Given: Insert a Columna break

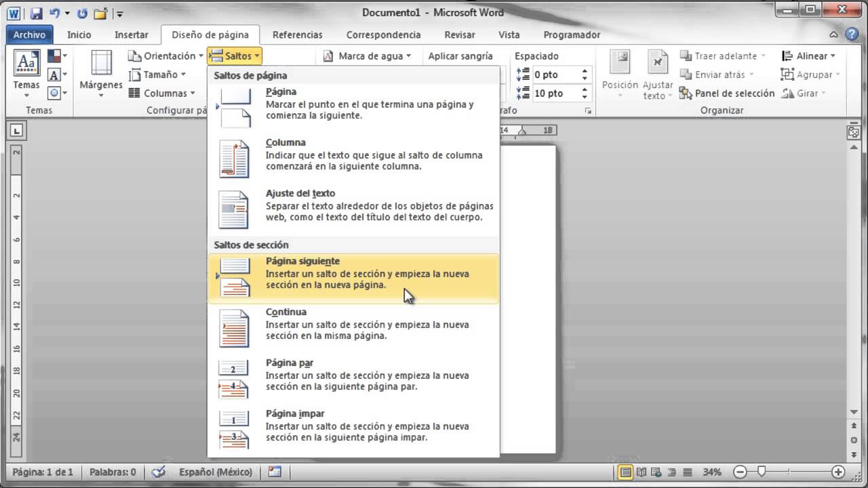Looking at the screenshot, I should [x=353, y=160].
